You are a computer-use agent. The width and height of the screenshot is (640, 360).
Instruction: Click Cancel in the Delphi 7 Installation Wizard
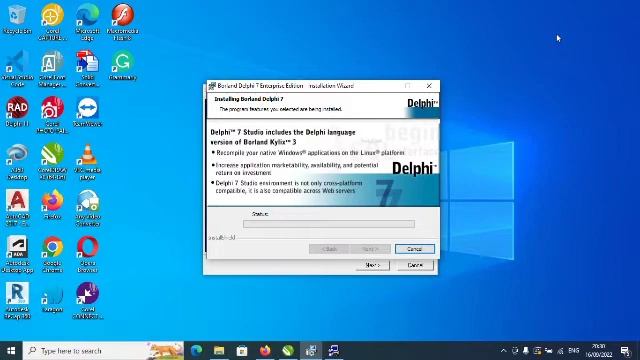pos(415,249)
